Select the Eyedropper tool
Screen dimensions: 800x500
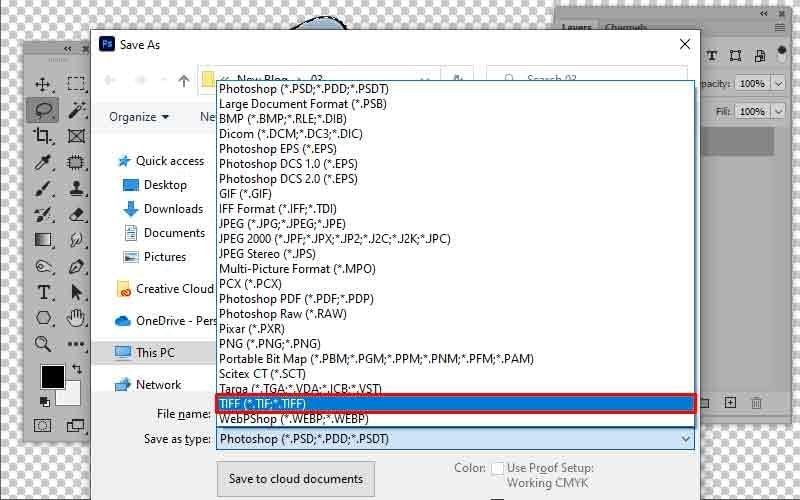[x=43, y=162]
